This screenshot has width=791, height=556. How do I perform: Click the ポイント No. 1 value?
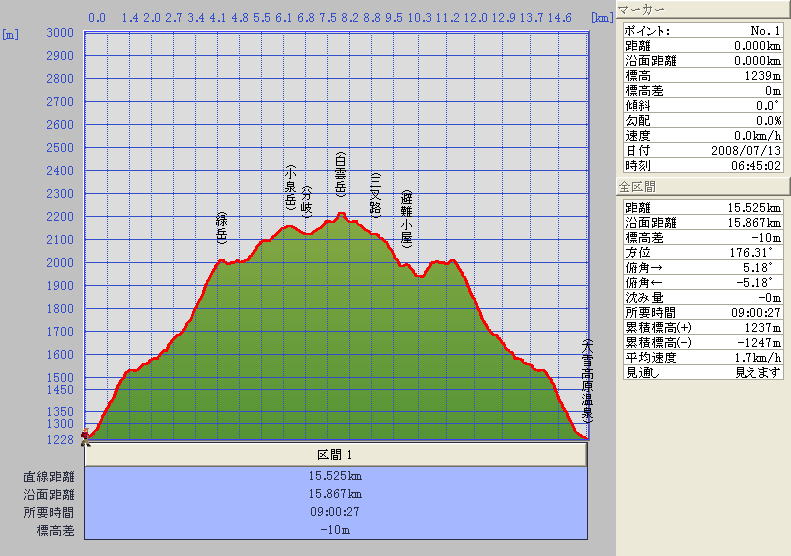point(765,31)
